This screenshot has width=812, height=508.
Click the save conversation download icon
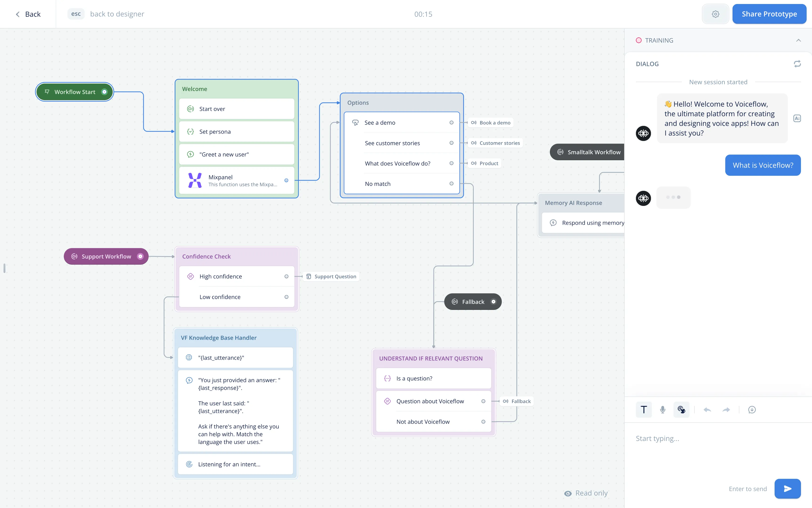click(x=752, y=410)
